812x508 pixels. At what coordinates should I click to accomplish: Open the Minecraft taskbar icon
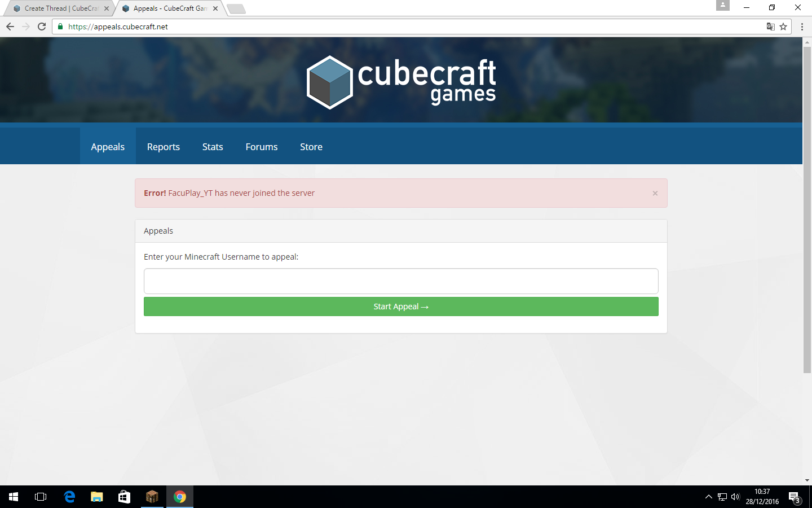152,497
